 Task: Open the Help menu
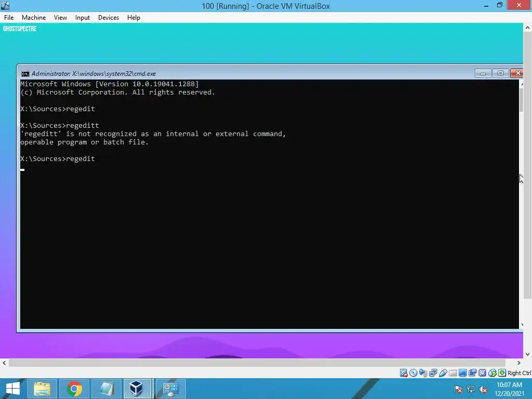pyautogui.click(x=134, y=18)
